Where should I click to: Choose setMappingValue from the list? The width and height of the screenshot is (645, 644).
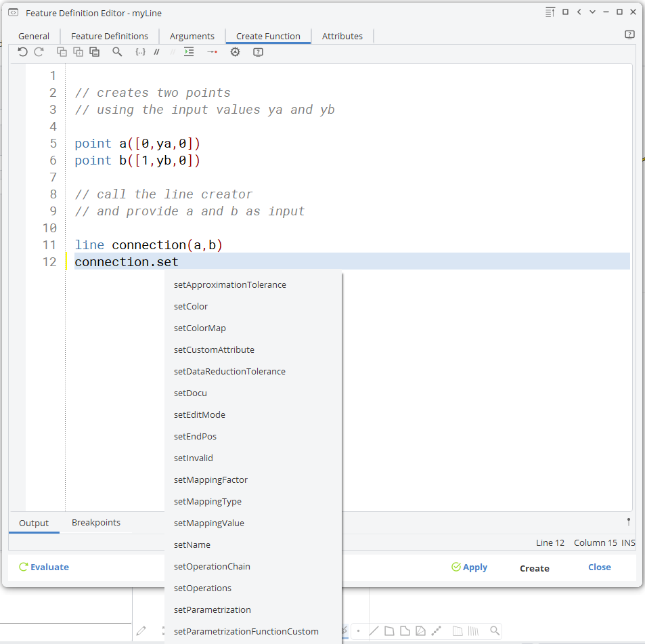point(253,523)
